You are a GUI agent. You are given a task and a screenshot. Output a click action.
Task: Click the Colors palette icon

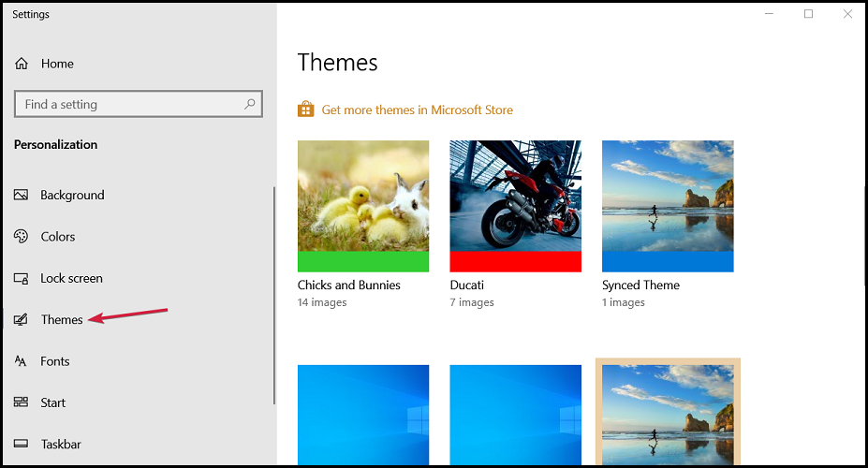click(21, 236)
